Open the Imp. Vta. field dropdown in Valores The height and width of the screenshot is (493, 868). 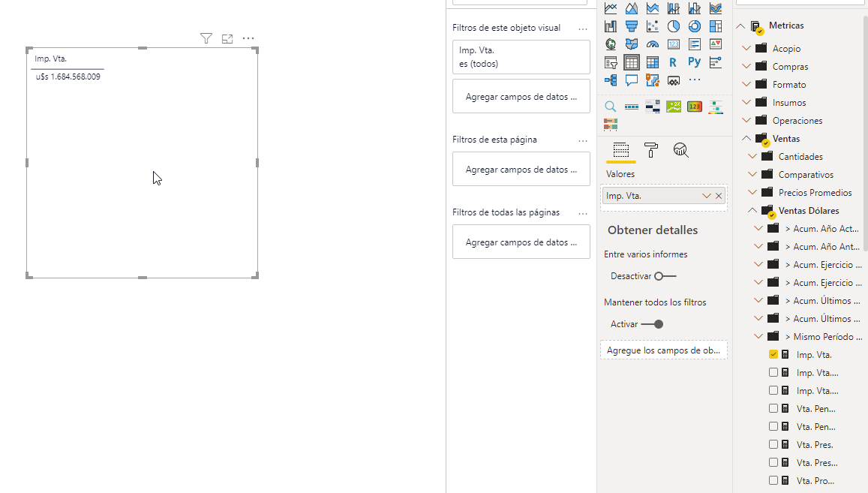pos(707,196)
